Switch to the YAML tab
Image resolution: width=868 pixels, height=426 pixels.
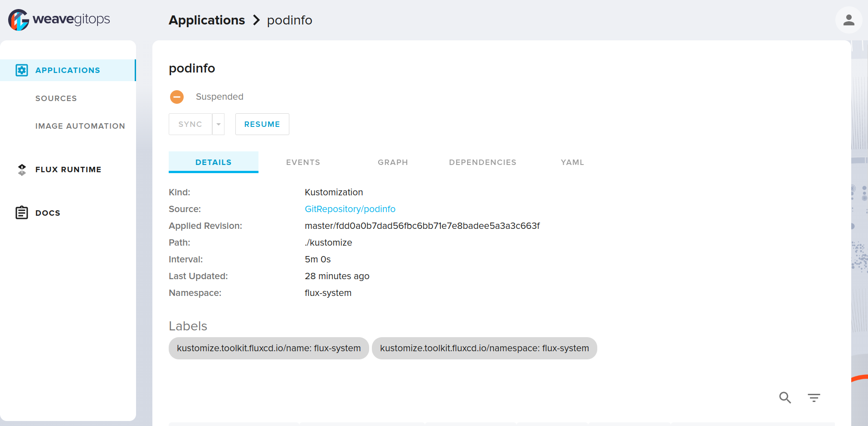click(573, 162)
